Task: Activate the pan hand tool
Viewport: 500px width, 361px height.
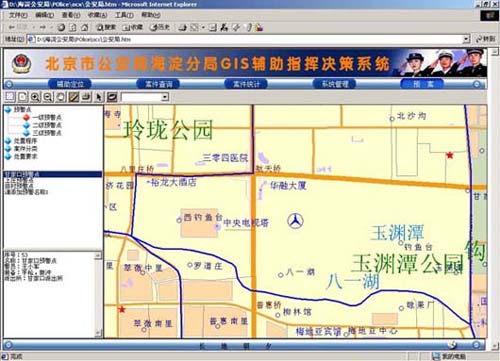Action: 61,97
